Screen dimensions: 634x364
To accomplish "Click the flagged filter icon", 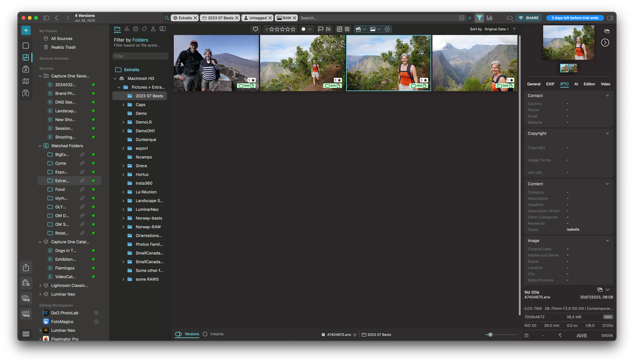I will click(320, 29).
